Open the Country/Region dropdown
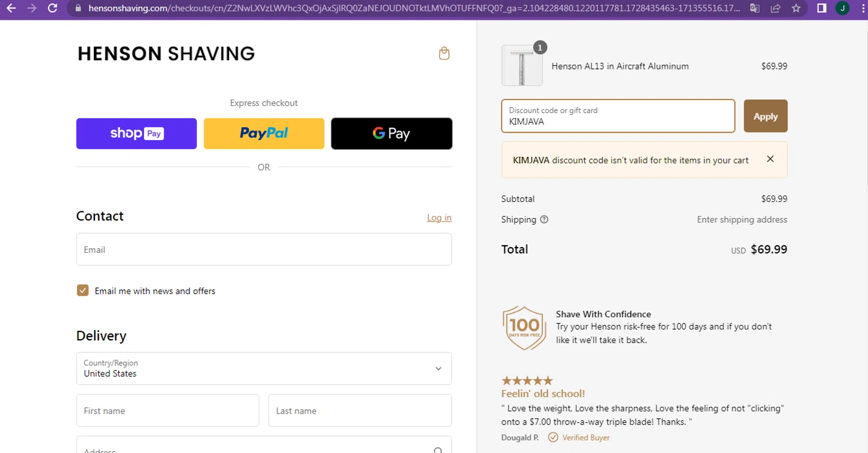The height and width of the screenshot is (453, 868). [264, 369]
